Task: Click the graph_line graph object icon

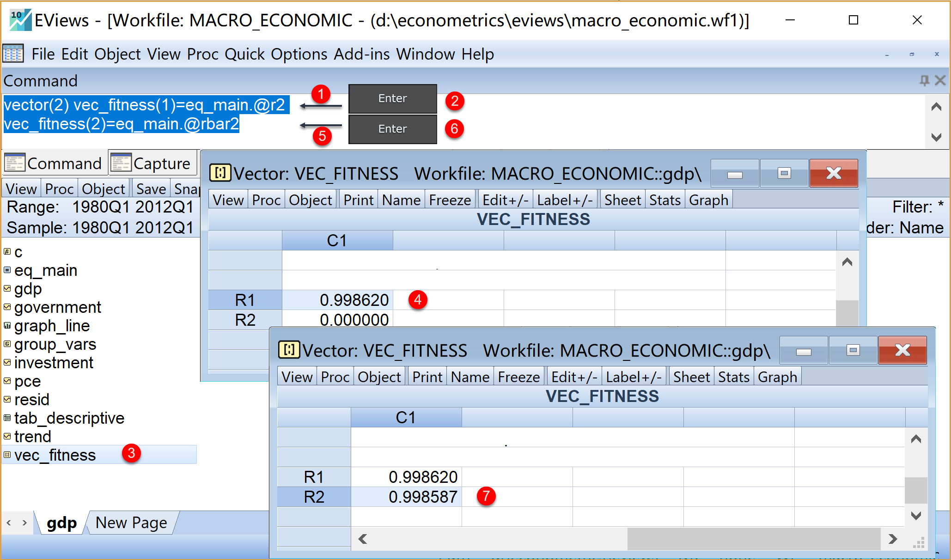Action: click(7, 326)
